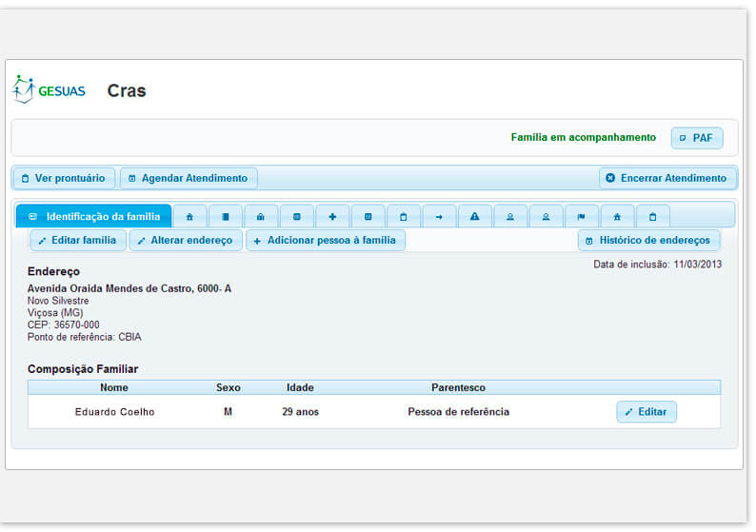Open the last clipboard icon tab
The width and height of the screenshot is (756, 532).
point(653,217)
